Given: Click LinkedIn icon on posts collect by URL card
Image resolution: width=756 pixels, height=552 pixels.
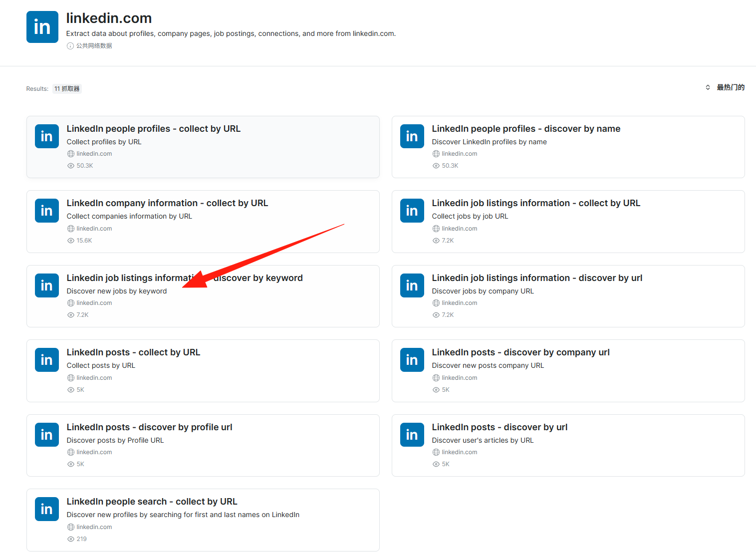Looking at the screenshot, I should coord(47,360).
